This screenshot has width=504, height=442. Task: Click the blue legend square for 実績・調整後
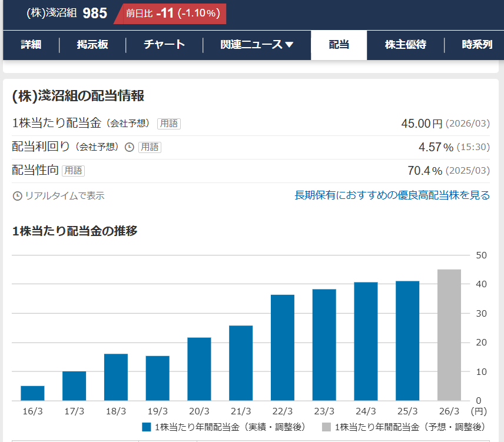coord(146,426)
